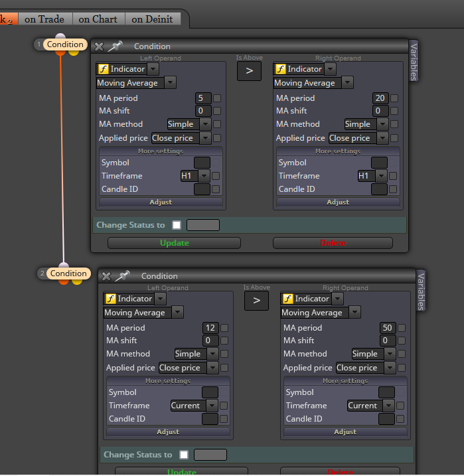The image size is (464, 476).
Task: Click the green Update button of first condition
Action: point(174,243)
